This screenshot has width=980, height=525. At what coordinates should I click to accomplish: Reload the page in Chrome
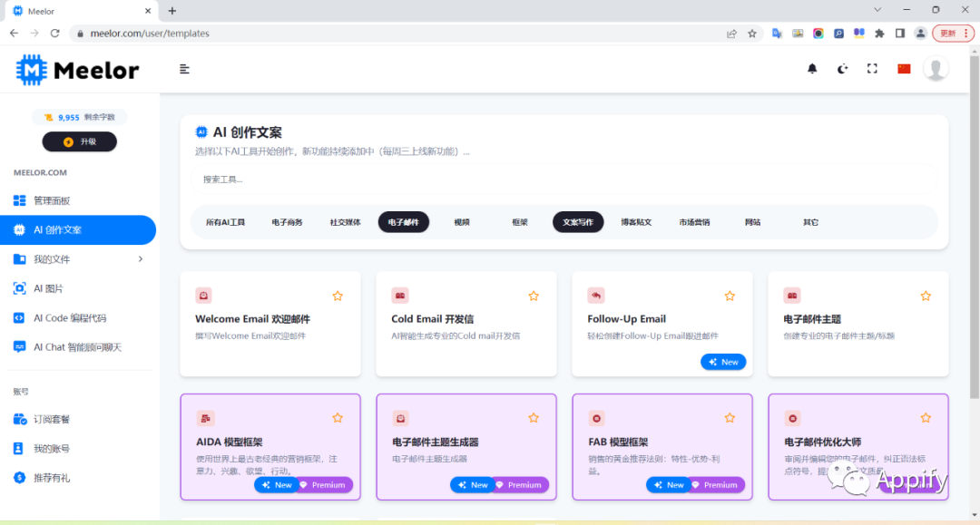55,33
